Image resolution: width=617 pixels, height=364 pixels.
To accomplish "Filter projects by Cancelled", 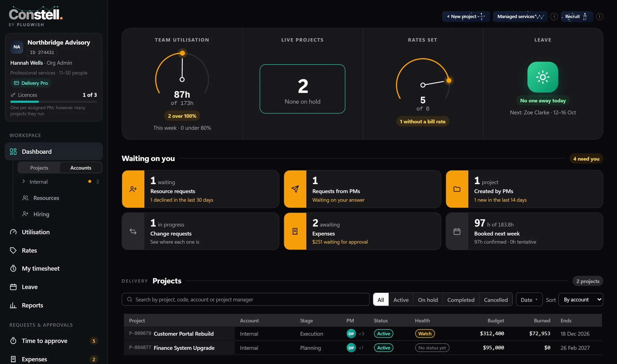I will click(496, 300).
